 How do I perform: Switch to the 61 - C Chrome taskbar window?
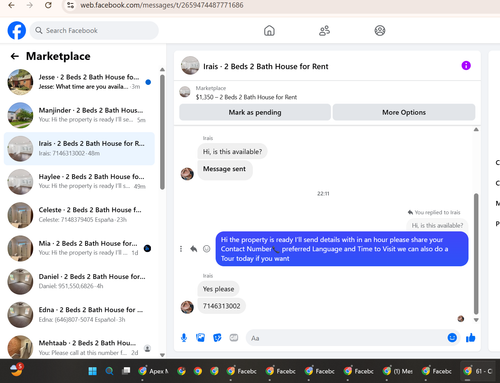click(x=478, y=371)
